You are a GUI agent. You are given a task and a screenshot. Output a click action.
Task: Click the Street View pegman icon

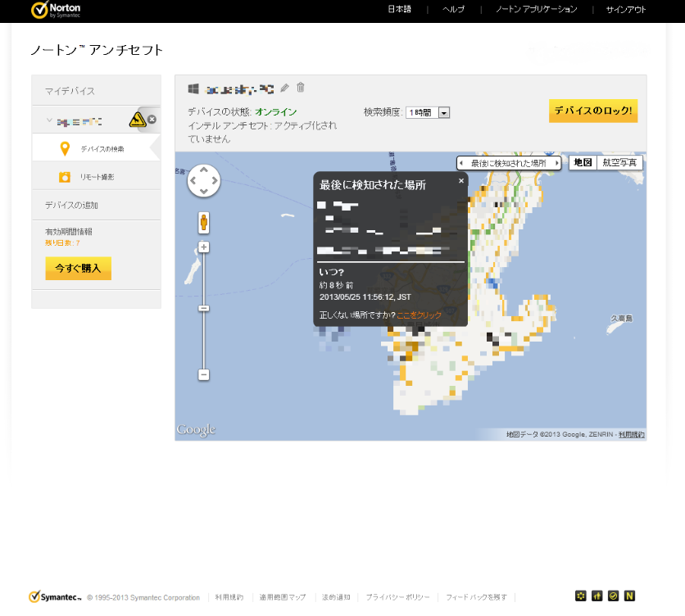click(x=203, y=223)
